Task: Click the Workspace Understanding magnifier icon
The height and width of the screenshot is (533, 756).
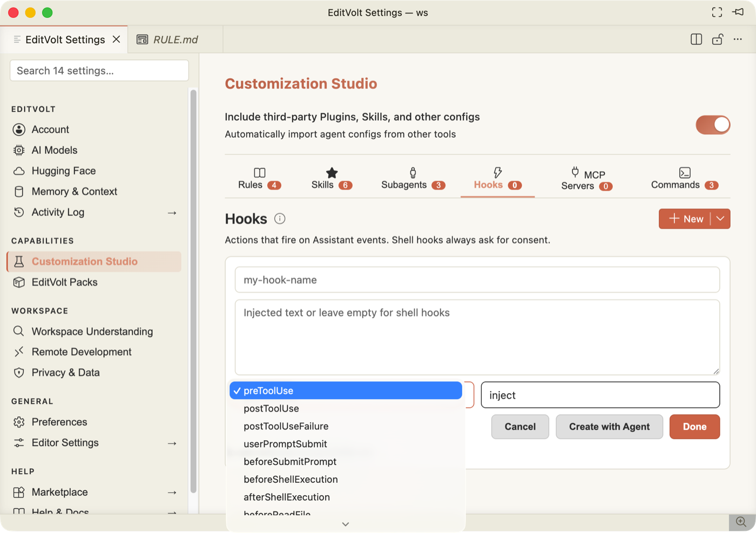Action: coord(19,331)
